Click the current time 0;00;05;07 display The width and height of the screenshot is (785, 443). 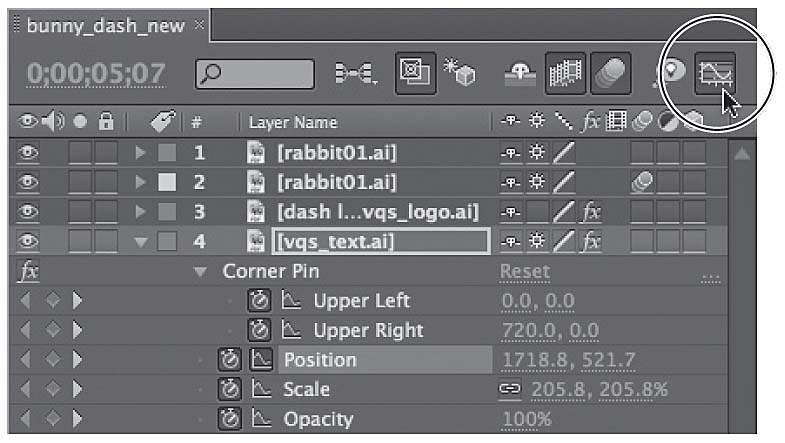(x=96, y=74)
